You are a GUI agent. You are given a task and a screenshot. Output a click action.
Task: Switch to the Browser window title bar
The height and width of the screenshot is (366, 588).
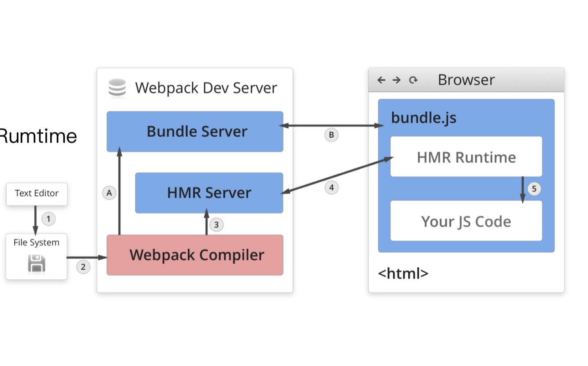coord(466,80)
